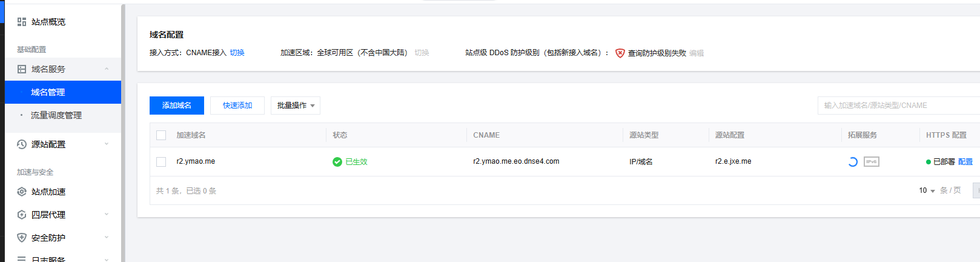Click the 安全防护 shield icon
This screenshot has width=980, height=262.
tap(22, 238)
